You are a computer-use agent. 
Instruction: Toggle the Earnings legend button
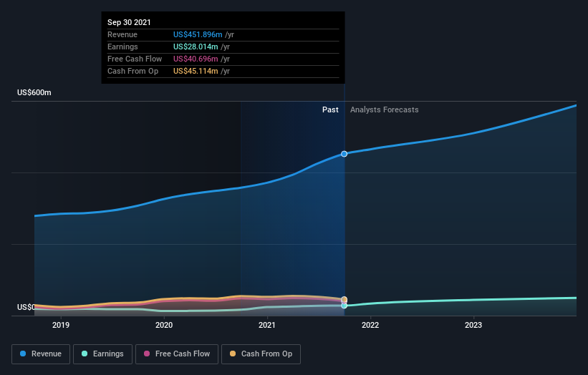click(x=102, y=354)
